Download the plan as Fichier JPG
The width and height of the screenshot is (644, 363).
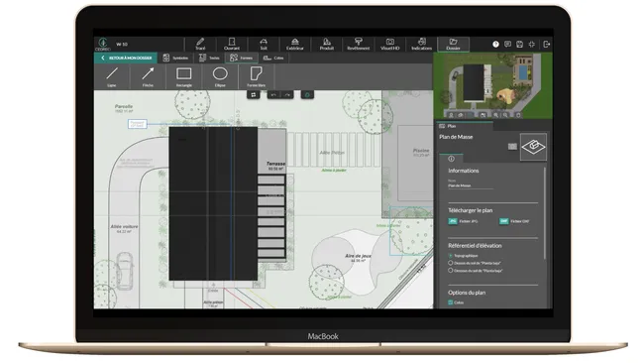pyautogui.click(x=463, y=221)
